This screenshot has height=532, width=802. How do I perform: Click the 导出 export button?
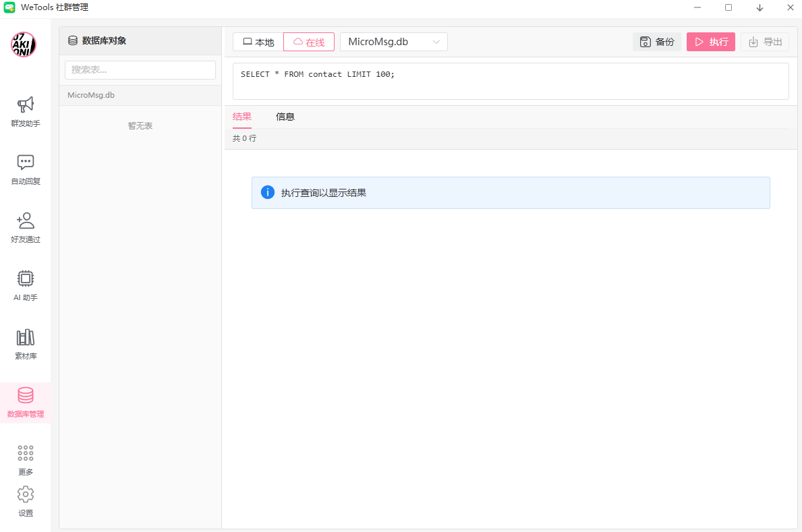765,42
